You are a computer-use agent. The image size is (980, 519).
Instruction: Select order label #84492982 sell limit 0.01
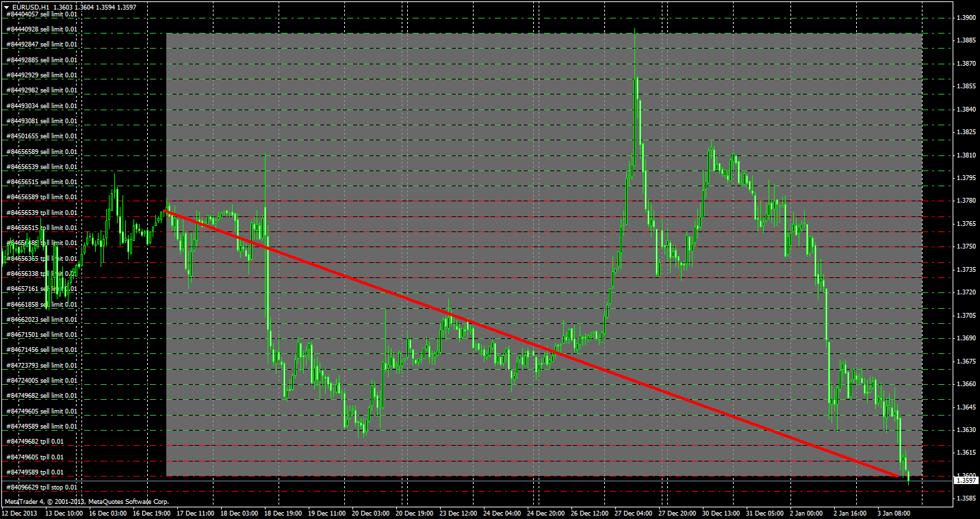point(42,90)
